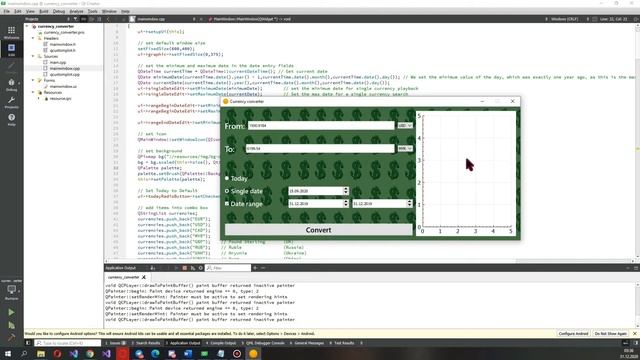Switch to the Issues output pane
This screenshot has height=360, width=640.
[x=115, y=343]
